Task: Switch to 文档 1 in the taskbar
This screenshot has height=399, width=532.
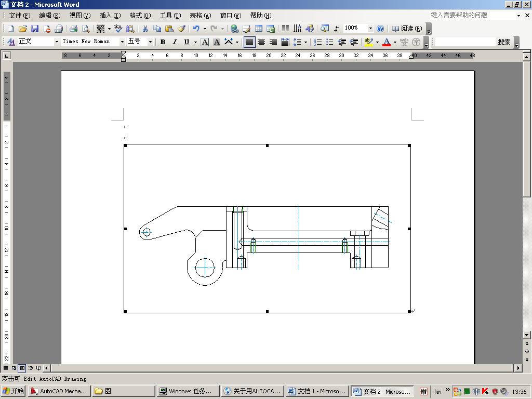Action: coord(316,391)
